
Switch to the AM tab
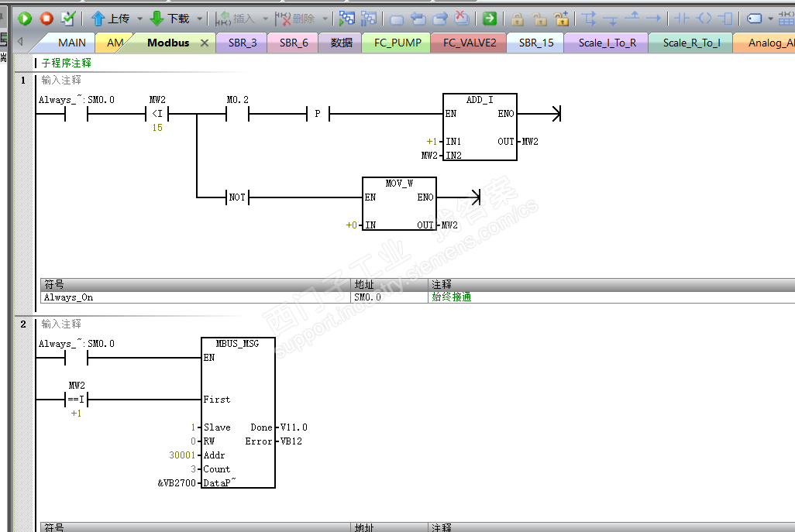[115, 43]
